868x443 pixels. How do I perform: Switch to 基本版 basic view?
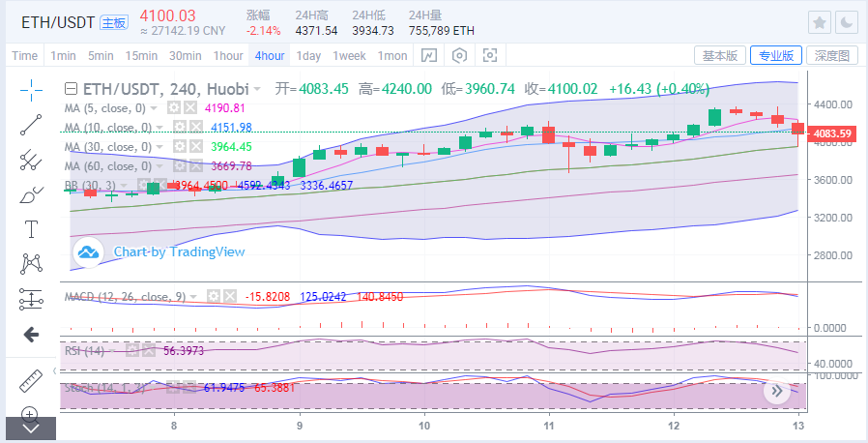tap(719, 55)
